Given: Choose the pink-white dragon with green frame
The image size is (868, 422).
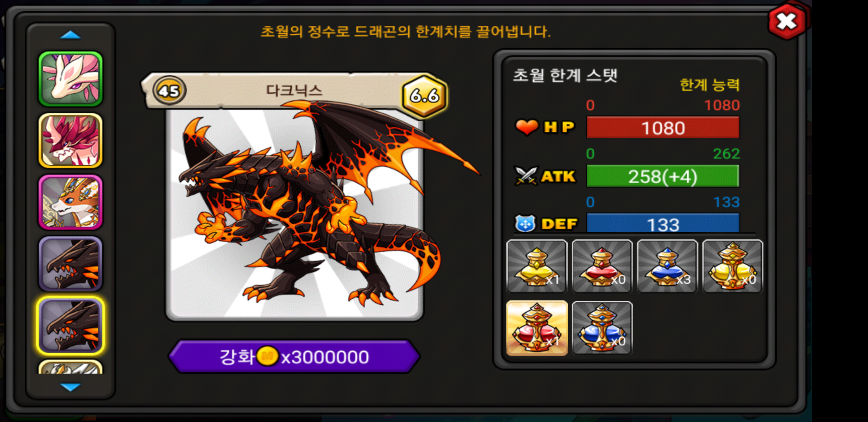Looking at the screenshot, I should (x=70, y=79).
